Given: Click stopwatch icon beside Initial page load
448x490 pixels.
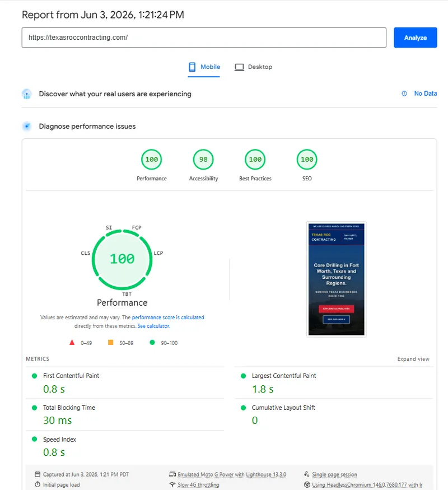Looking at the screenshot, I should pos(38,484).
